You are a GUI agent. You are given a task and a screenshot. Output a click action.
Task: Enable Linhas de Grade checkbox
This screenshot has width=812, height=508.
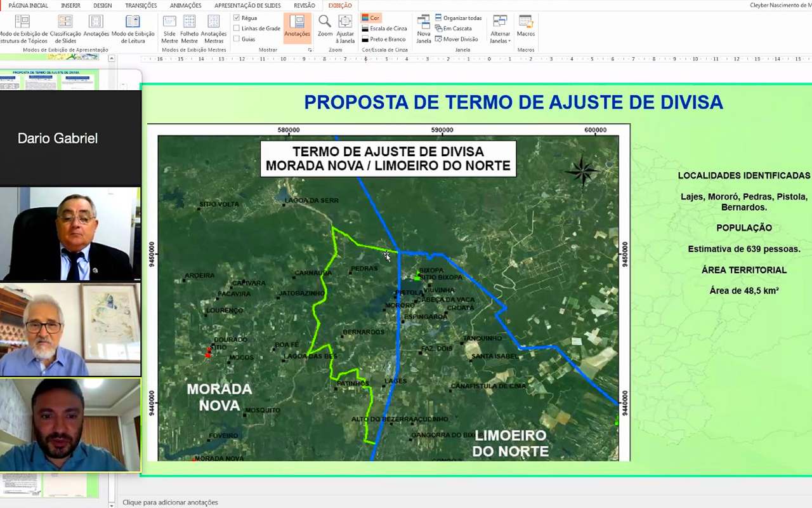pos(237,29)
